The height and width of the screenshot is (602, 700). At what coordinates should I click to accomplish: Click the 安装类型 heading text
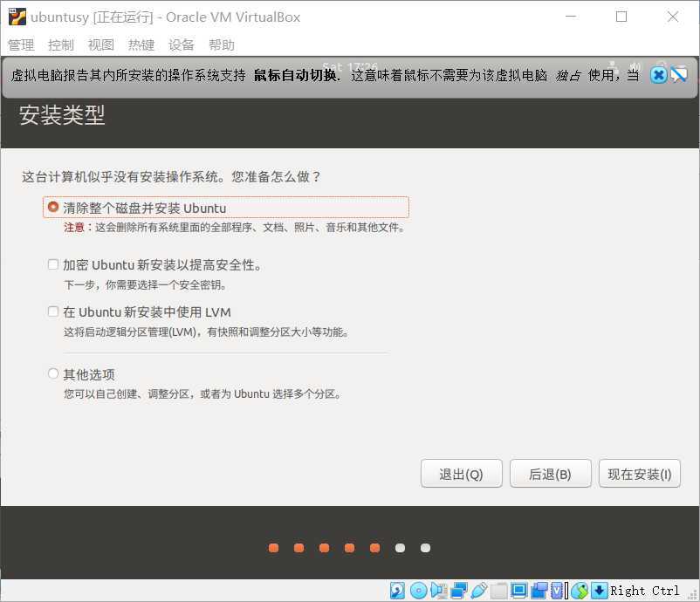pyautogui.click(x=62, y=115)
